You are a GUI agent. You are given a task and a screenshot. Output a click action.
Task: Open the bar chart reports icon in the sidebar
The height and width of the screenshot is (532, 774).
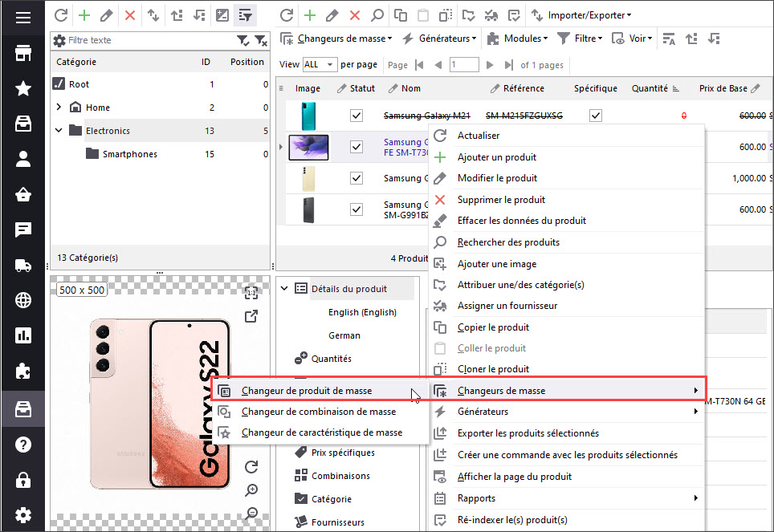22,335
